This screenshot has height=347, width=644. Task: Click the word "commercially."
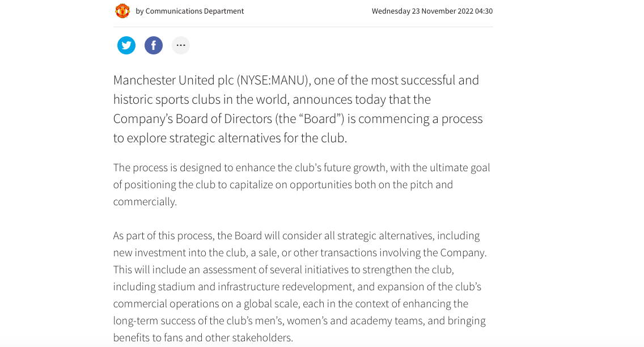145,202
